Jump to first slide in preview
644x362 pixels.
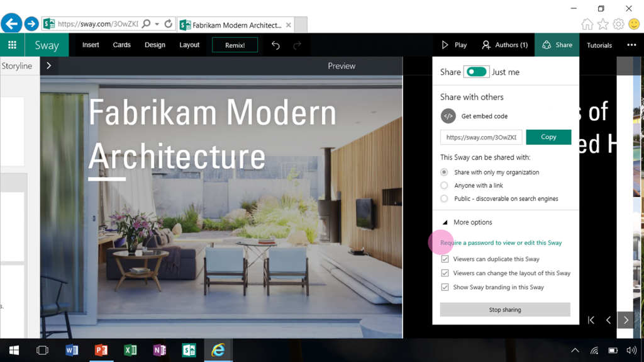tap(591, 320)
